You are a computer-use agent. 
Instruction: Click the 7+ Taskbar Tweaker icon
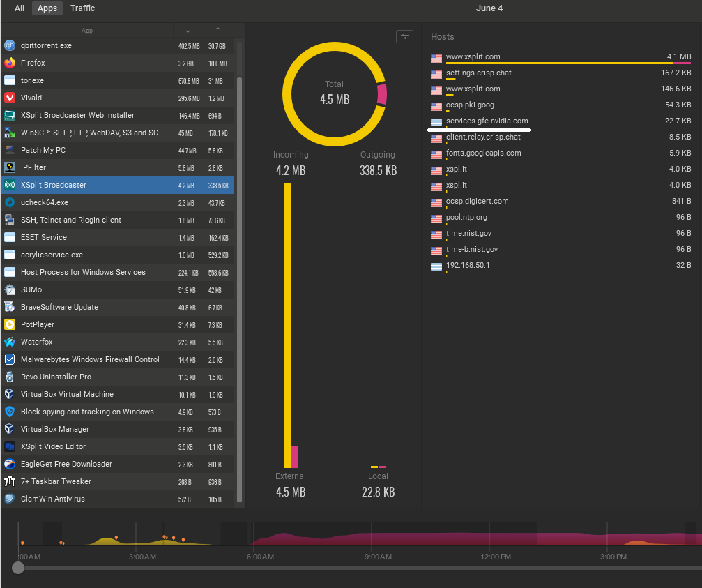(x=10, y=482)
